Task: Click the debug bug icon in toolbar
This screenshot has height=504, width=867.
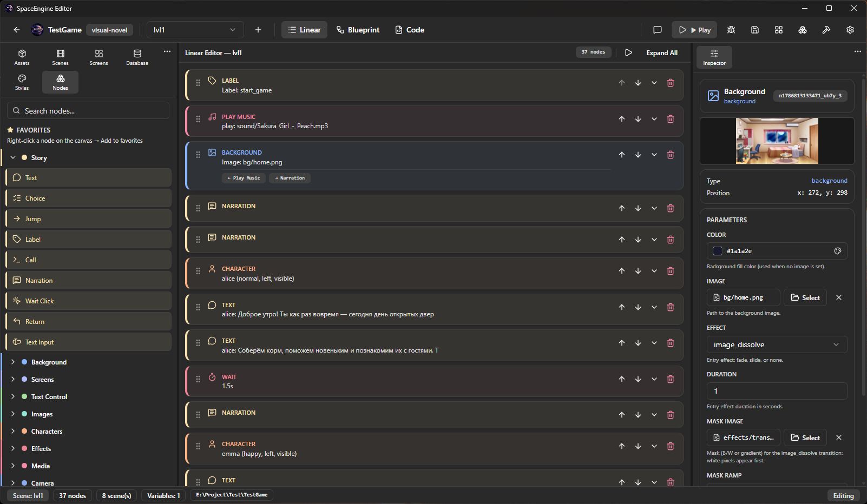Action: (x=731, y=30)
